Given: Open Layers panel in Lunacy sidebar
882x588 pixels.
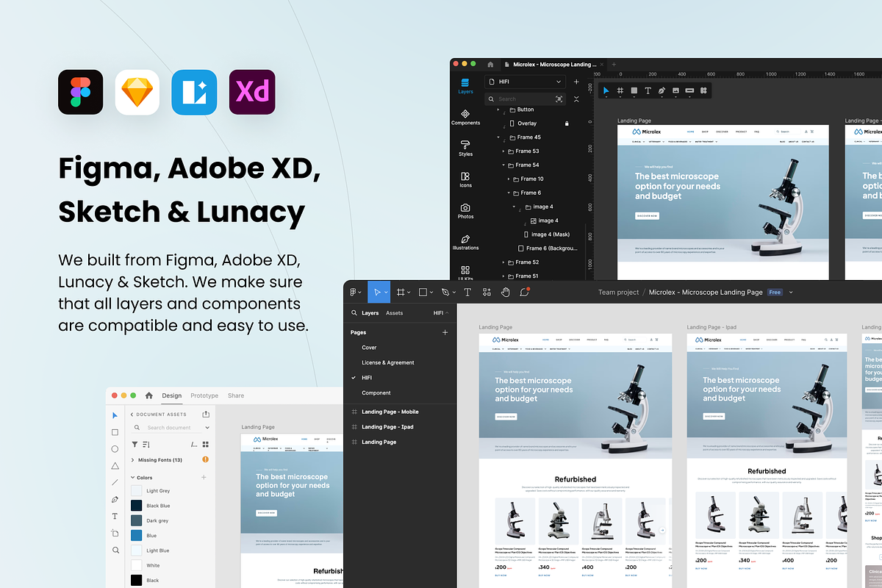Looking at the screenshot, I should (x=465, y=86).
